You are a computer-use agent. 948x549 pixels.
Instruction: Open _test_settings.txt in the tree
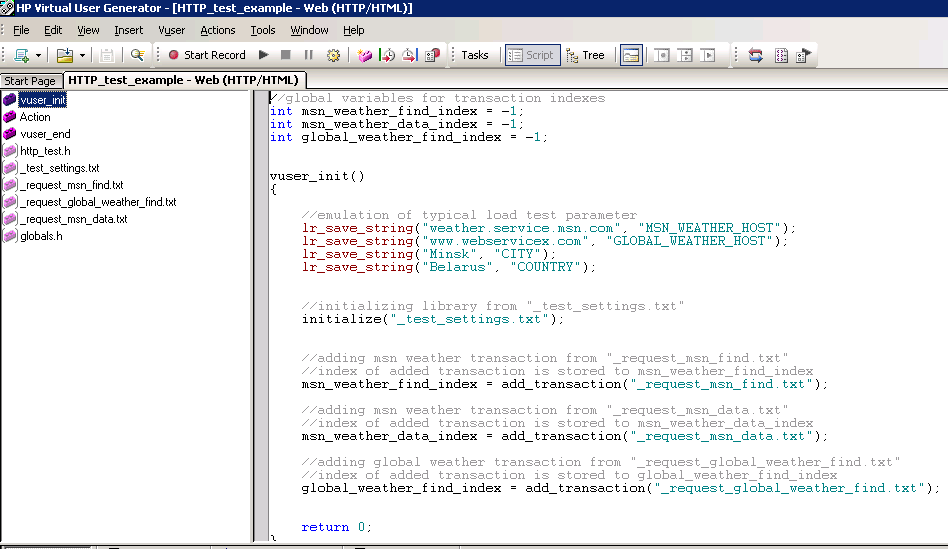[x=59, y=167]
